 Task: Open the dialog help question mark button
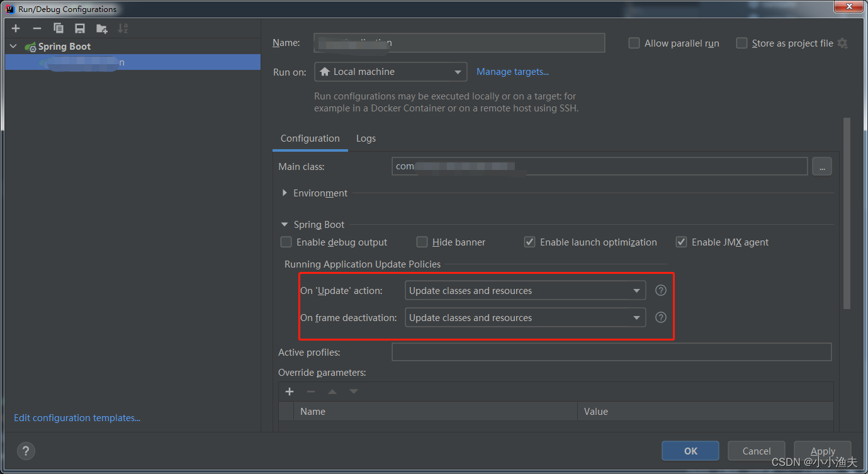point(26,451)
